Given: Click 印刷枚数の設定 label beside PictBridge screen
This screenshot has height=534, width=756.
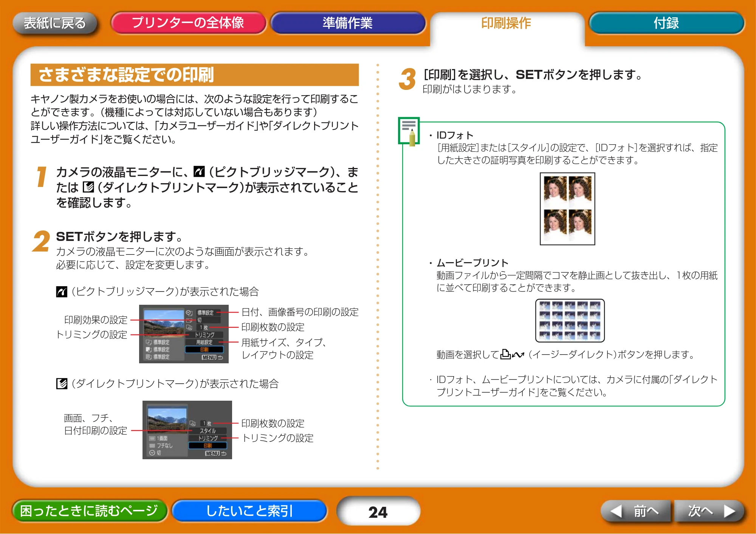Looking at the screenshot, I should coord(273,327).
